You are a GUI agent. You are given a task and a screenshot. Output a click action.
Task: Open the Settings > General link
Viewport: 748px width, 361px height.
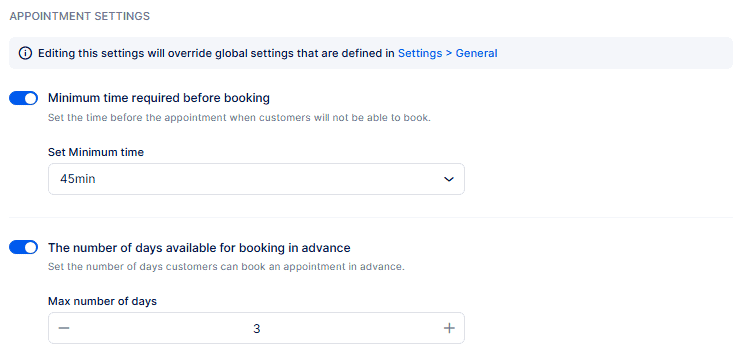[x=447, y=53]
